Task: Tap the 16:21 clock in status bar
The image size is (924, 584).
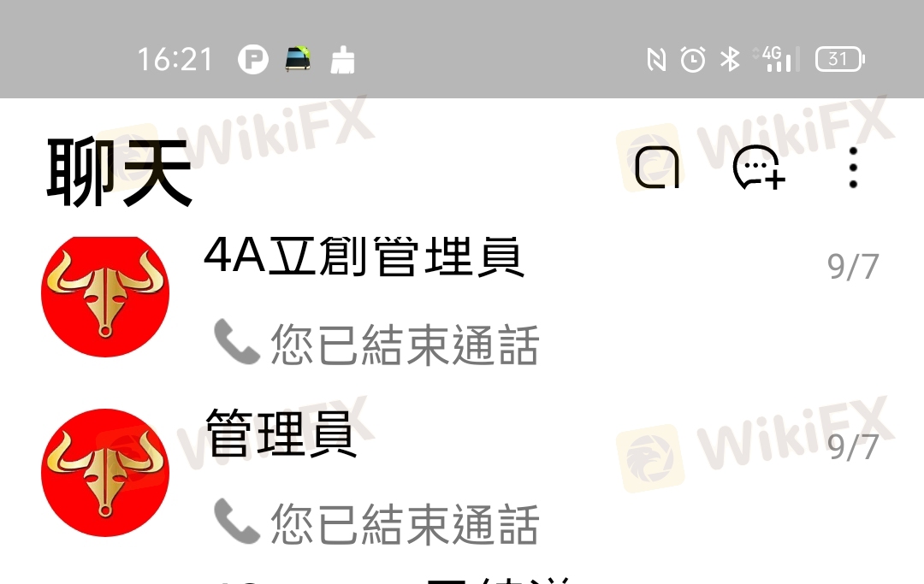Action: (x=175, y=60)
